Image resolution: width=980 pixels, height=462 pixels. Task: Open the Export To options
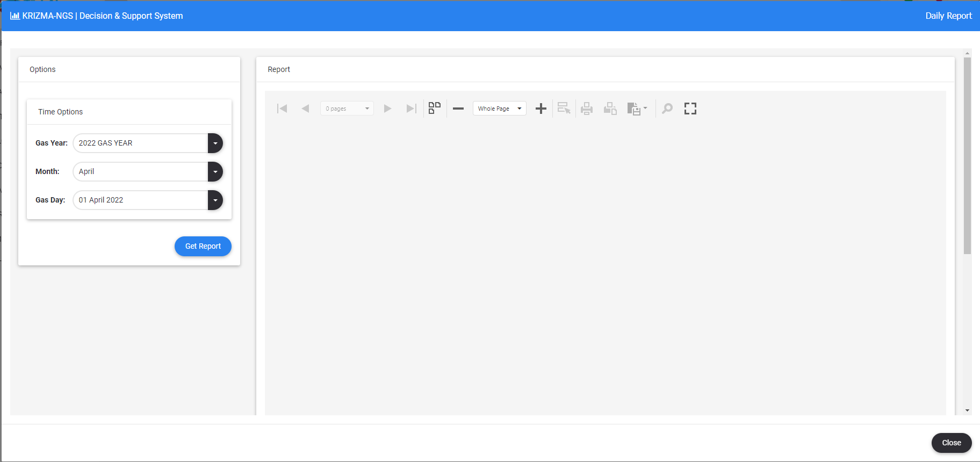tap(637, 109)
